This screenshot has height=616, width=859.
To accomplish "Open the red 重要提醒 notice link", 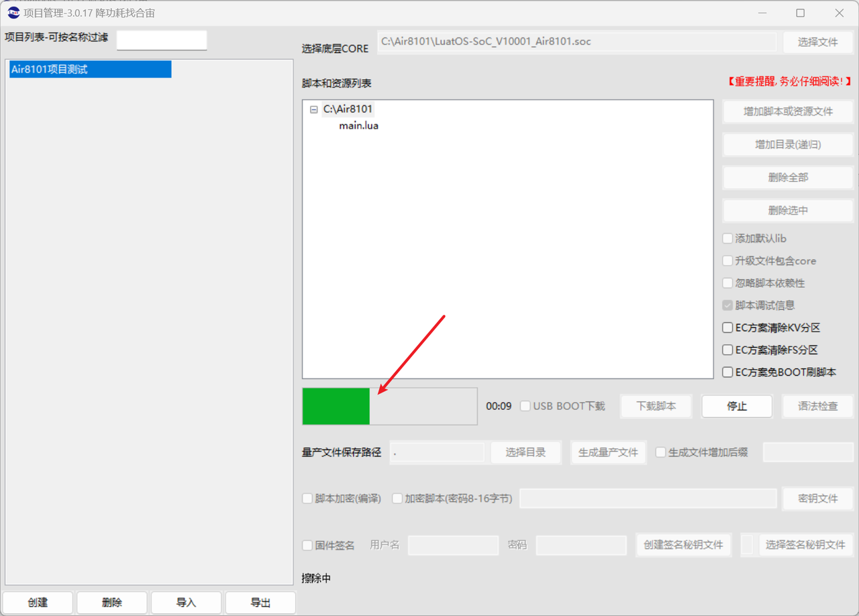I will click(x=789, y=81).
